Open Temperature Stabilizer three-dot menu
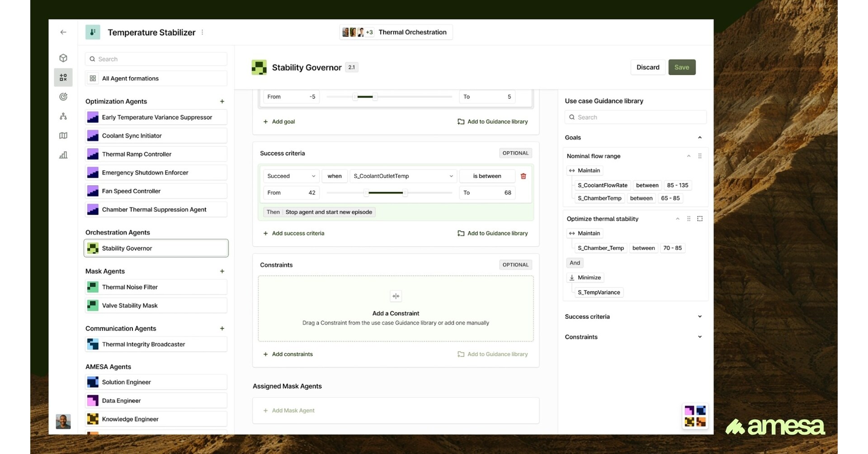This screenshot has width=868, height=454. pyautogui.click(x=202, y=33)
